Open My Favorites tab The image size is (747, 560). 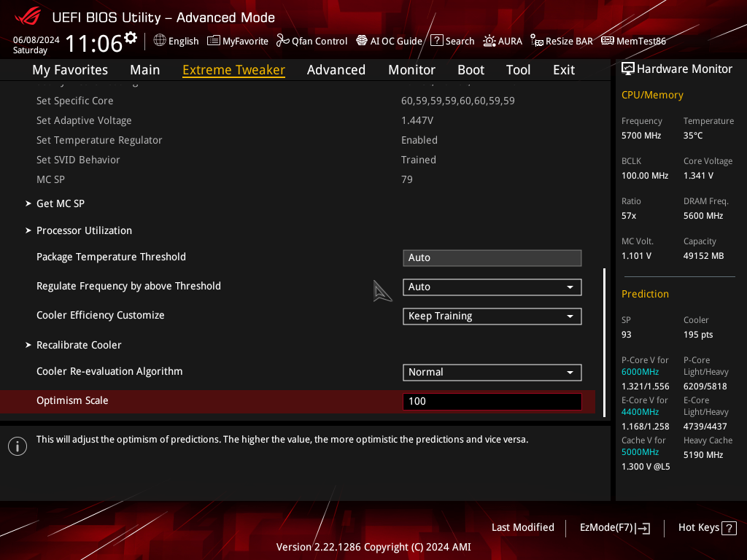70,70
